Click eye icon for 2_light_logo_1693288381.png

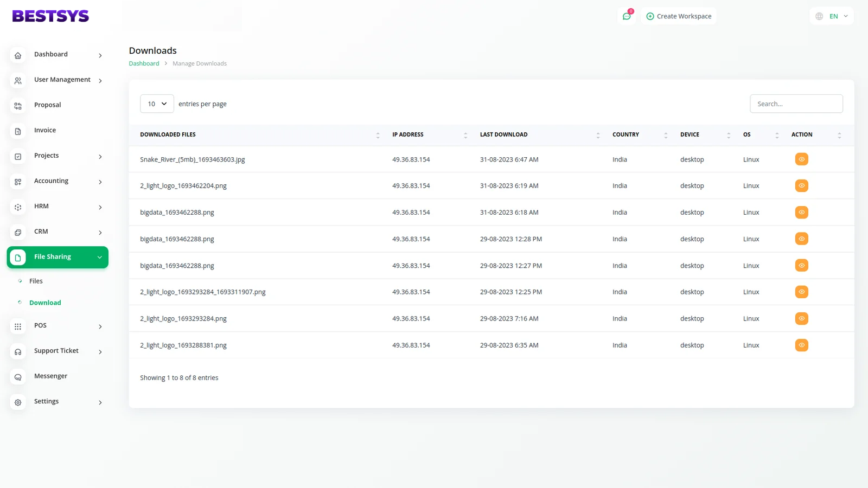click(801, 345)
